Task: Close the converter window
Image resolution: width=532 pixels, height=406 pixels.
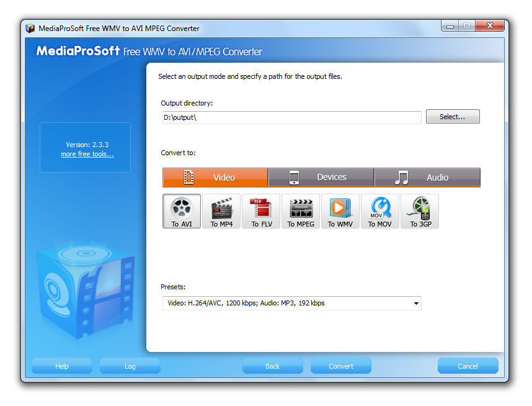Action: (490, 26)
